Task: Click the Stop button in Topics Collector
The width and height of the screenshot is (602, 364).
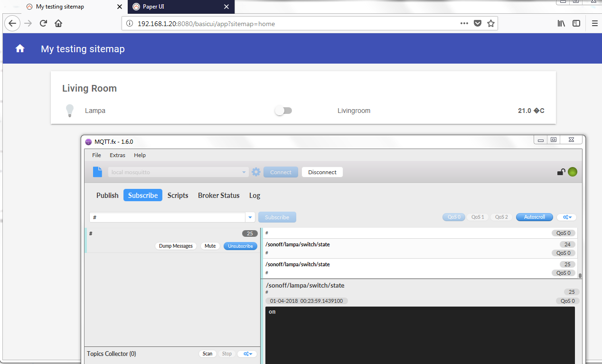Action: [227, 354]
